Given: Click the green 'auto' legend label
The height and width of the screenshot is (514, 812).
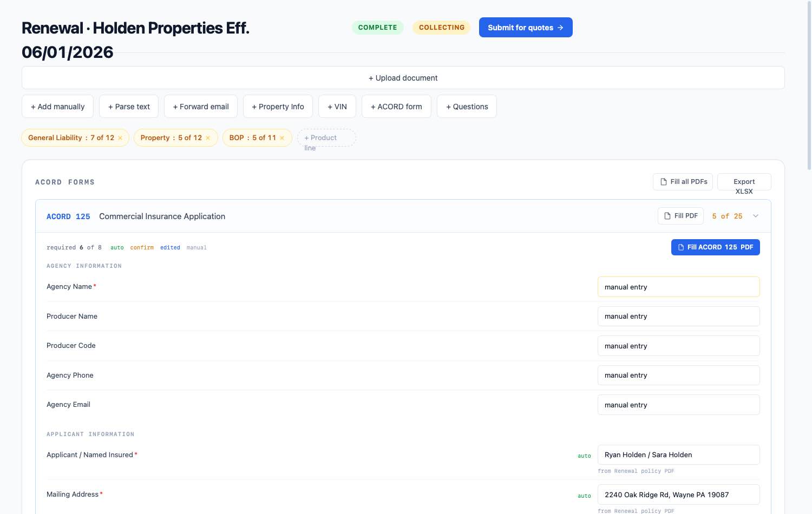Looking at the screenshot, I should (x=117, y=248).
